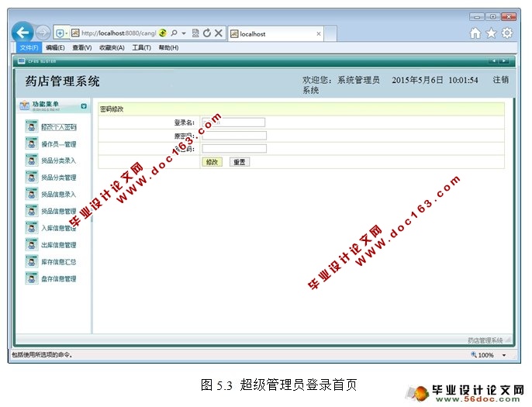Click the icon beside 库存信息汇总

pos(32,261)
